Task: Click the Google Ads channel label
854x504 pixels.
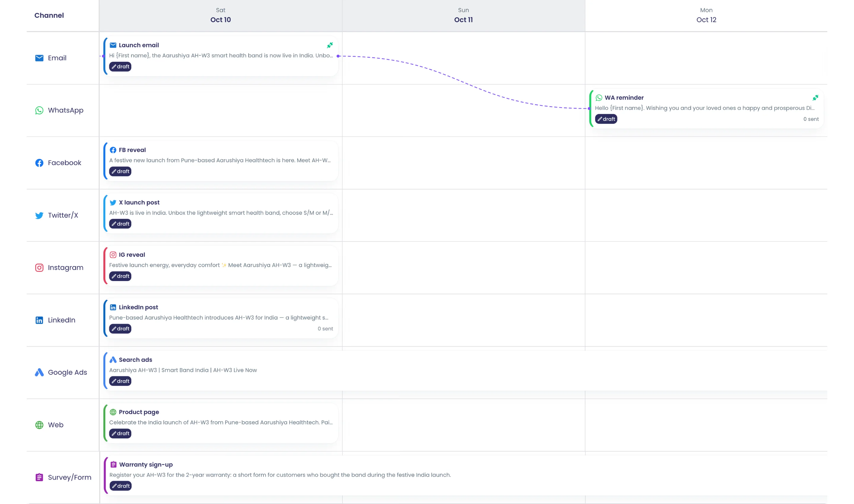Action: [68, 373]
